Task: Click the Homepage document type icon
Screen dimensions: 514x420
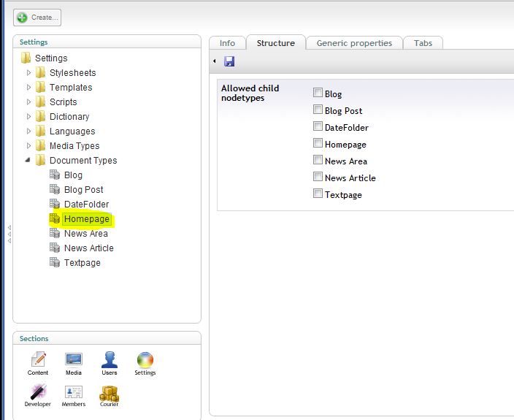Action: pos(55,218)
